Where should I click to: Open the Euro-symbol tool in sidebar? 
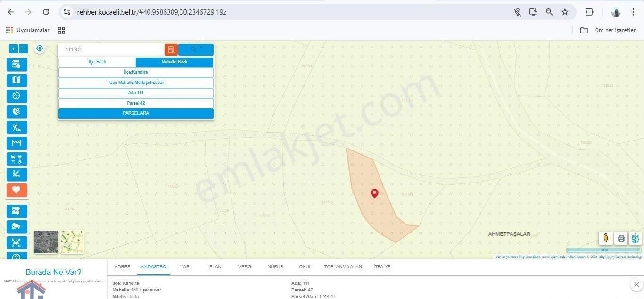17,112
